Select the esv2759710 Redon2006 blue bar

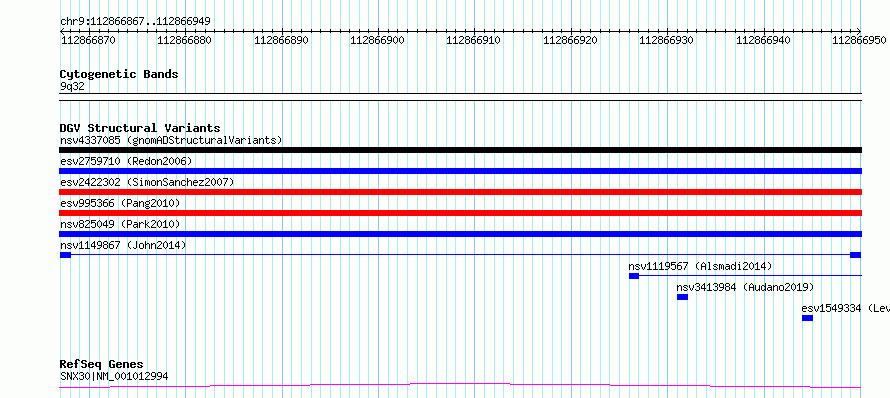pos(460,171)
